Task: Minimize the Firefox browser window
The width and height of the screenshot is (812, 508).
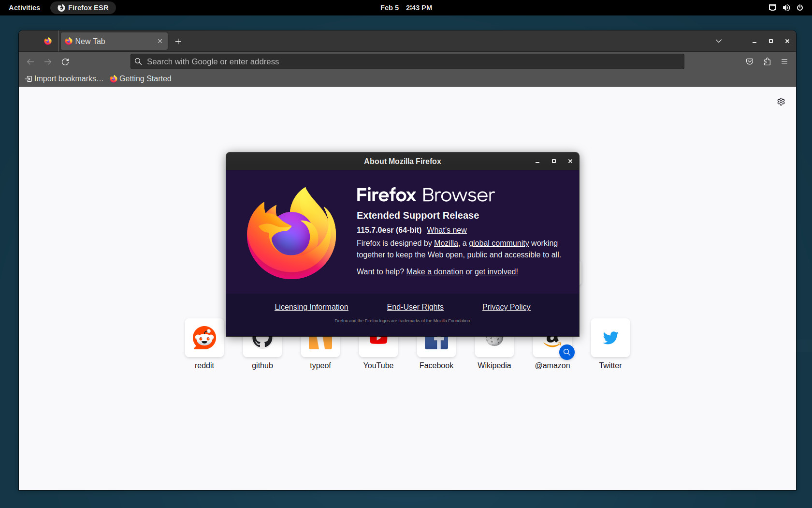Action: point(754,42)
